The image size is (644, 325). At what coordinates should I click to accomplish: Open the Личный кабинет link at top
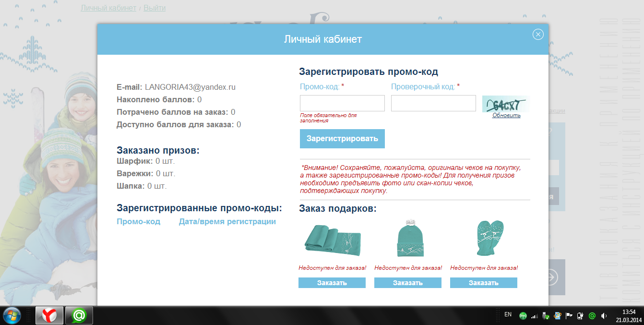(x=108, y=8)
